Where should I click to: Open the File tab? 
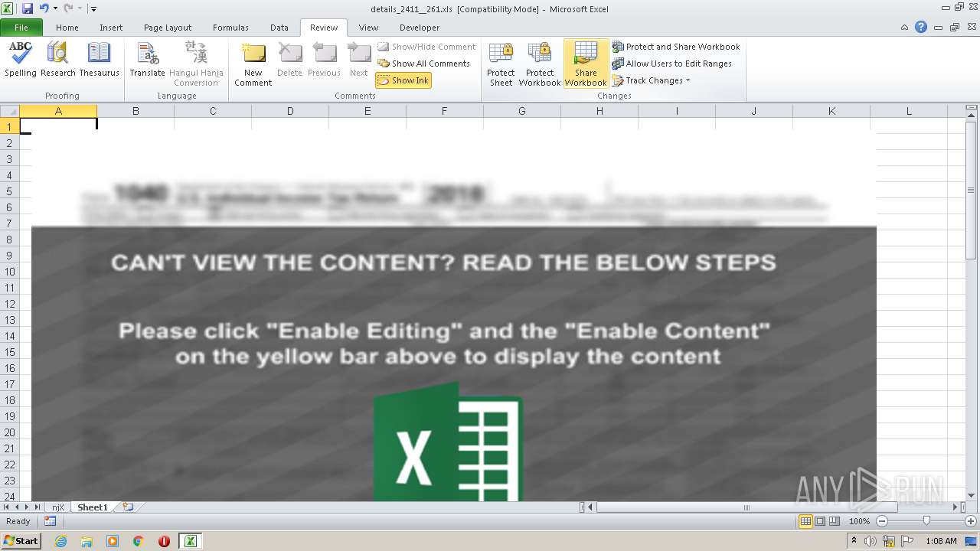21,28
